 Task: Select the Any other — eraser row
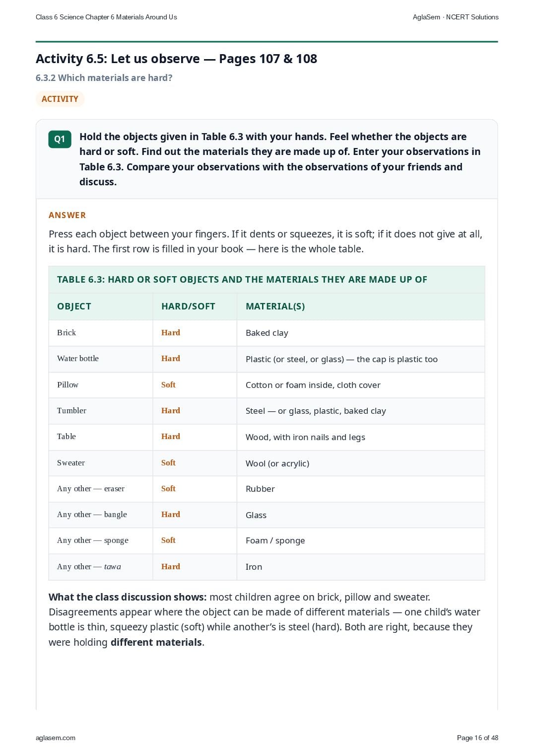[x=267, y=489]
